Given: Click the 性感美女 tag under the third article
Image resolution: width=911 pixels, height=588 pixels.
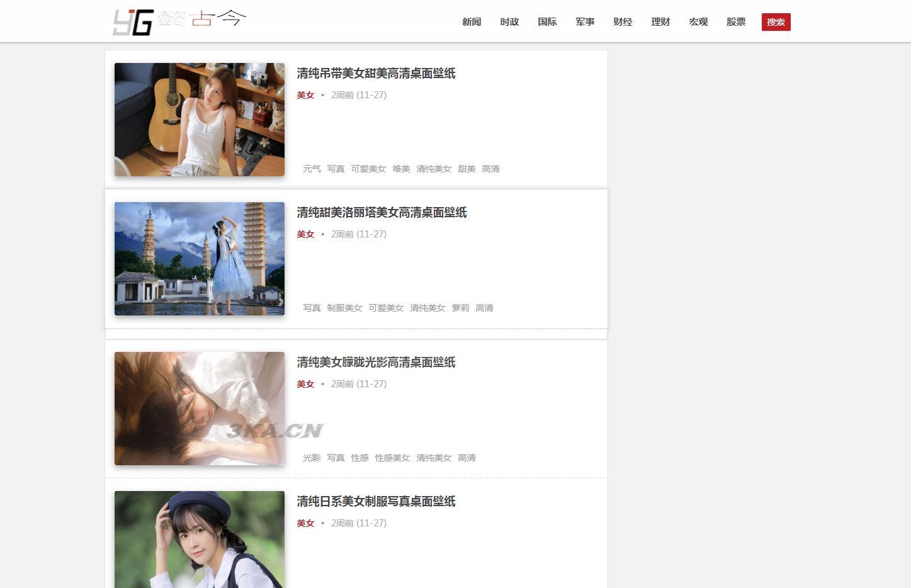Looking at the screenshot, I should point(392,458).
